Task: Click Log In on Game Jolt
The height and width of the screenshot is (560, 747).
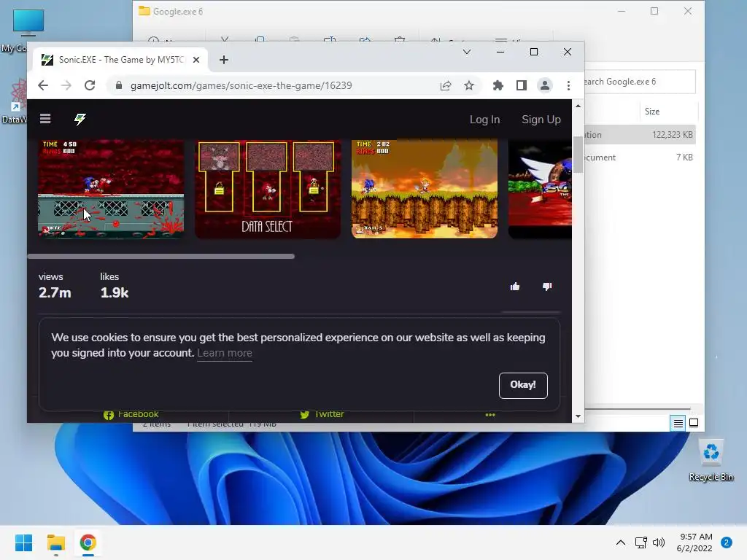Action: point(484,120)
